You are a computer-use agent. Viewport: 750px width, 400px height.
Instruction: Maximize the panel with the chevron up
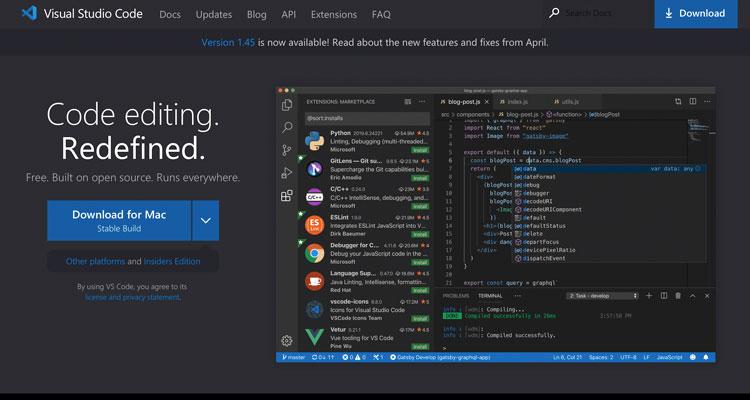pos(692,296)
